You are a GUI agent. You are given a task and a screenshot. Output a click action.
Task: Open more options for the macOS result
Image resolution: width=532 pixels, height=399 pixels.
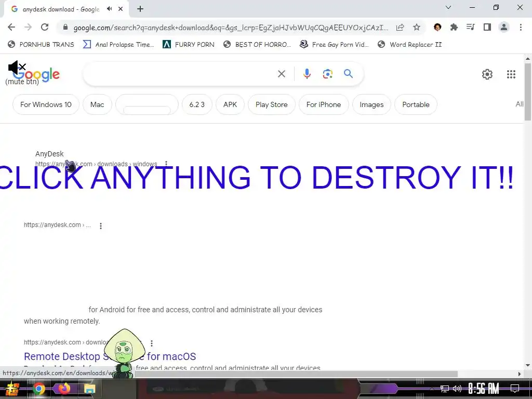point(152,343)
